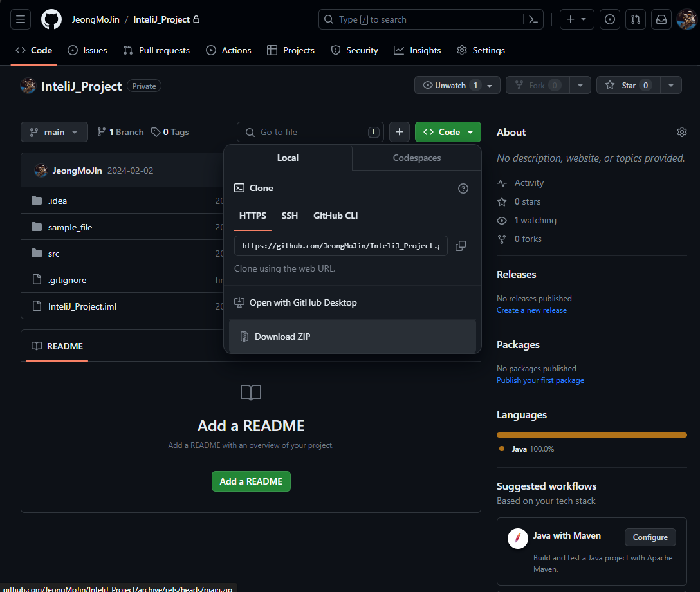700x592 pixels.
Task: Open the notifications inbox icon
Action: pos(661,19)
